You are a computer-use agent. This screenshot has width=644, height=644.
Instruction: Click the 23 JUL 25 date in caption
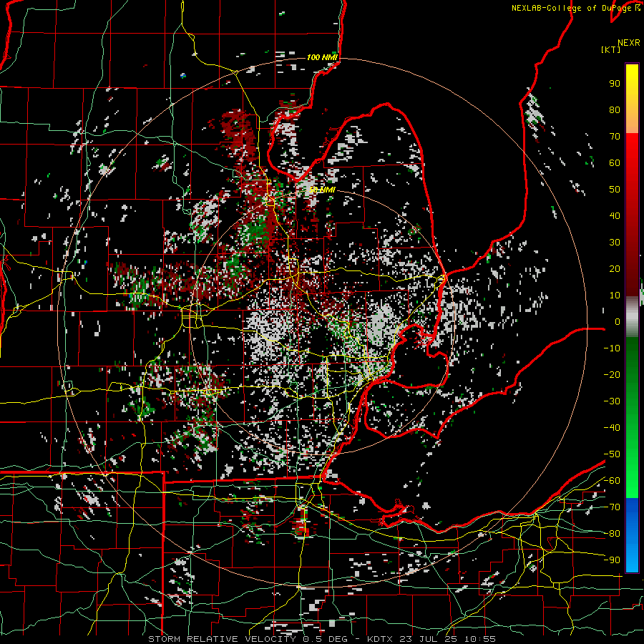click(x=428, y=639)
